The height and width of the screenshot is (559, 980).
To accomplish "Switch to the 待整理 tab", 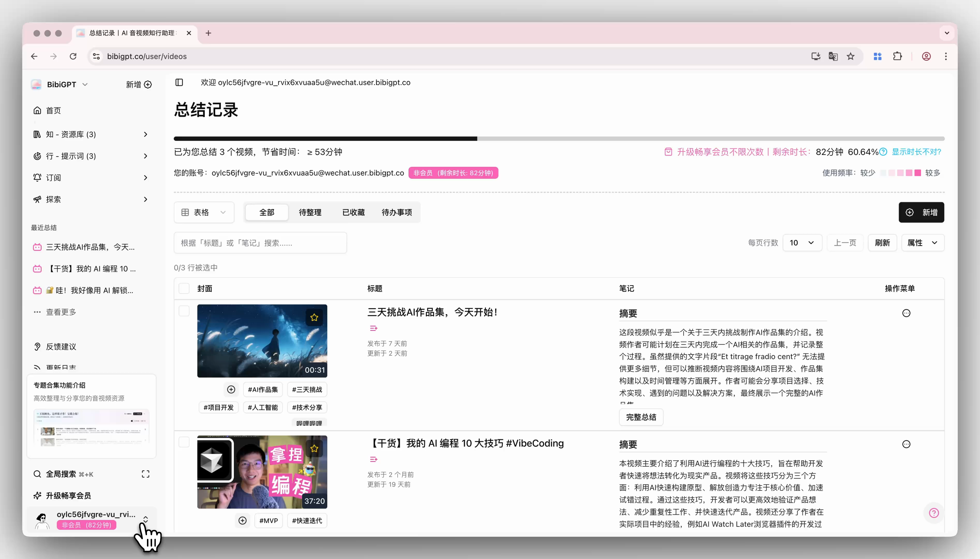I will pos(310,212).
